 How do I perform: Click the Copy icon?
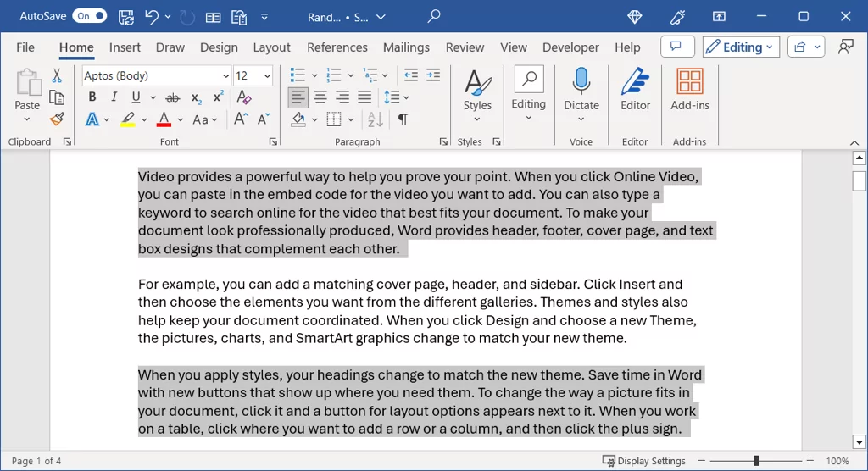[x=57, y=97]
